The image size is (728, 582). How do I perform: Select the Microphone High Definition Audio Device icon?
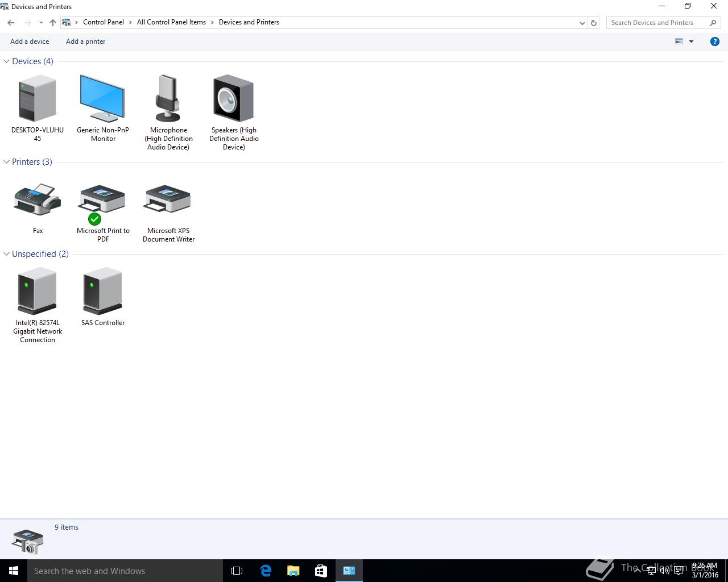pos(168,98)
